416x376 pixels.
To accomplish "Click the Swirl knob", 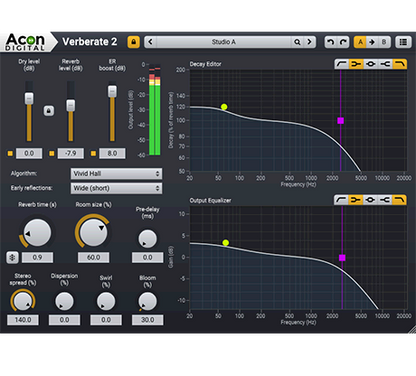I will point(106,301).
